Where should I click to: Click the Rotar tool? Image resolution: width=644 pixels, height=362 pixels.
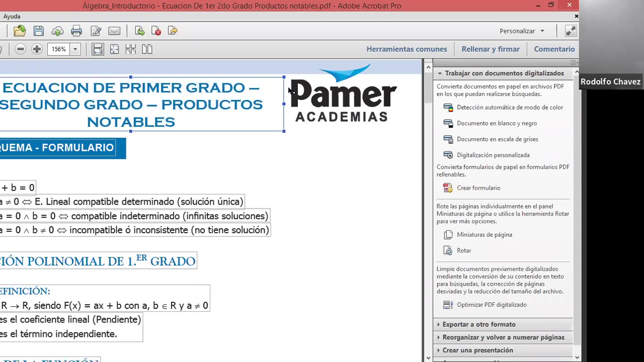coord(464,250)
